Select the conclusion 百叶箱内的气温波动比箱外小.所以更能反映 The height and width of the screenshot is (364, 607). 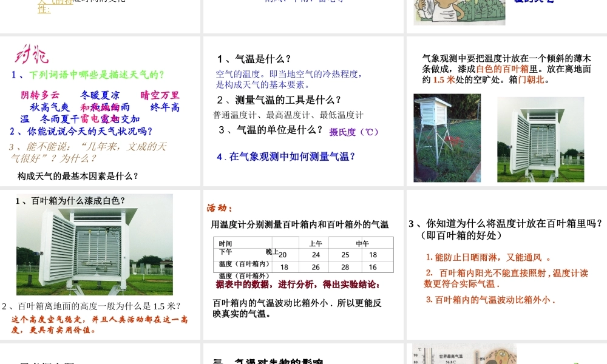tap(297, 308)
